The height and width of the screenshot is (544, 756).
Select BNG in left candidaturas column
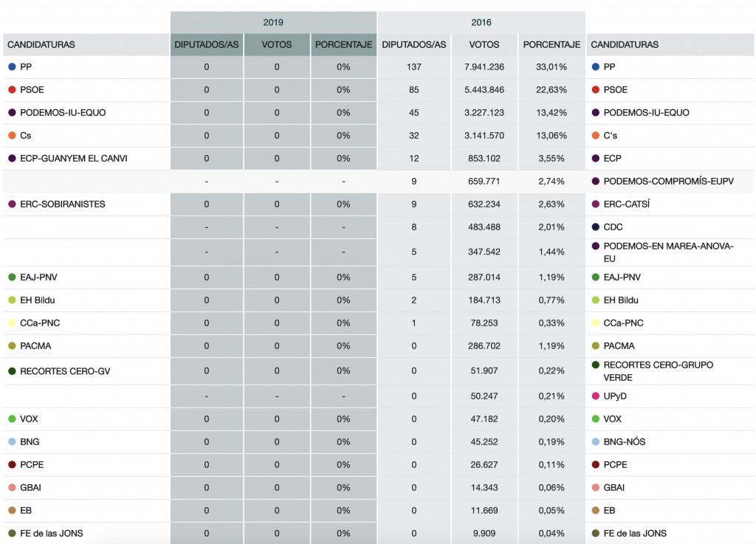pos(30,441)
